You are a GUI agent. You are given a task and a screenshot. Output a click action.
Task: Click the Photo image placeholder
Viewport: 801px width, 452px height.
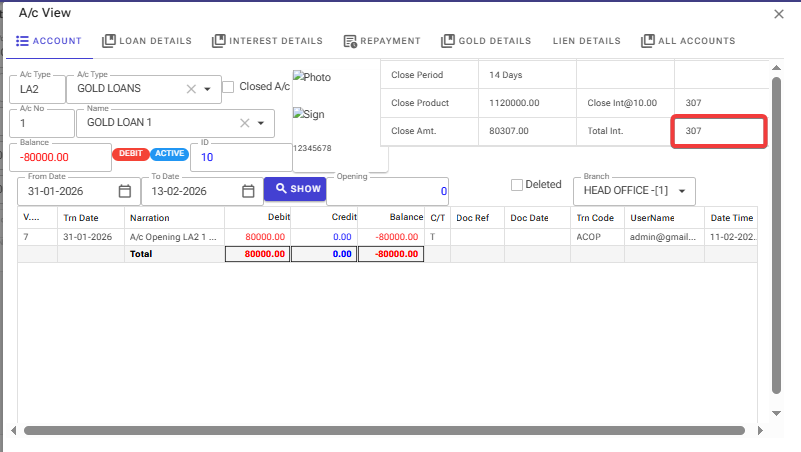[x=311, y=77]
